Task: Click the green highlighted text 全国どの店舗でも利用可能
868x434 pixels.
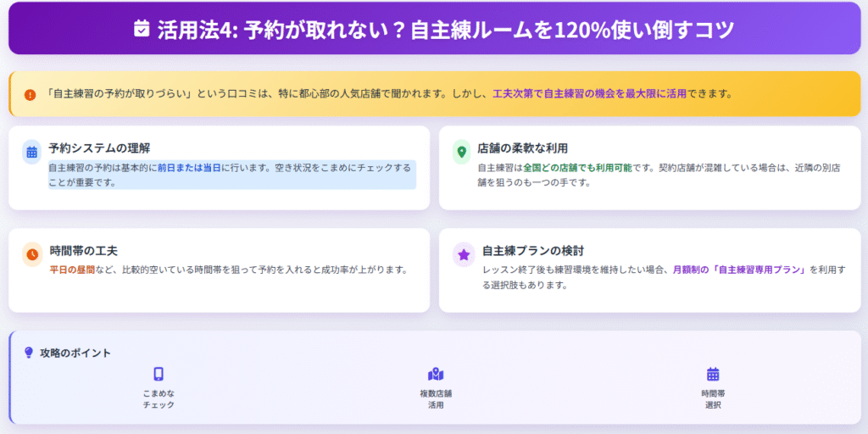Action: pos(578,168)
